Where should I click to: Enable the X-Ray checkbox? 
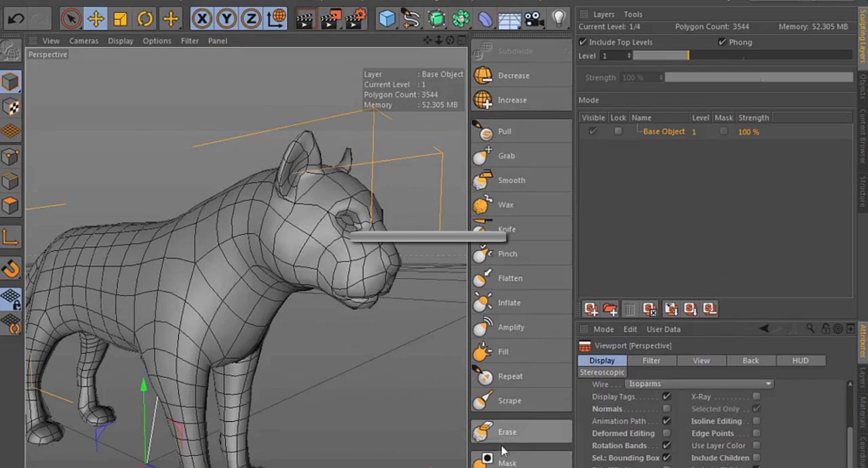(757, 396)
